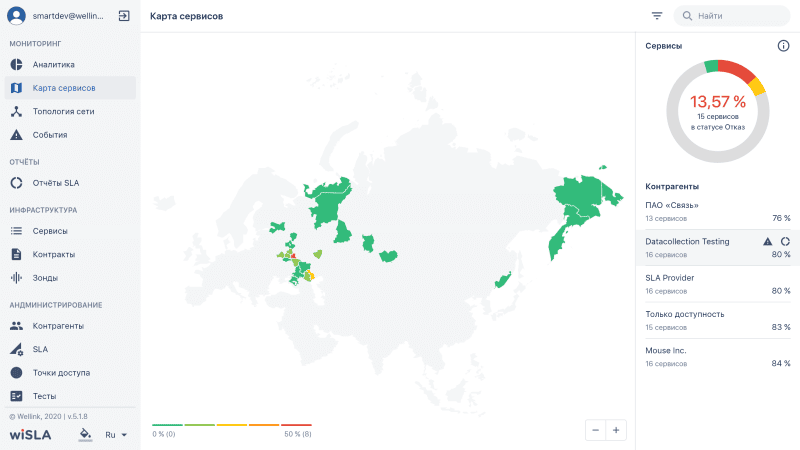Zoom out the map with minus button

[596, 429]
